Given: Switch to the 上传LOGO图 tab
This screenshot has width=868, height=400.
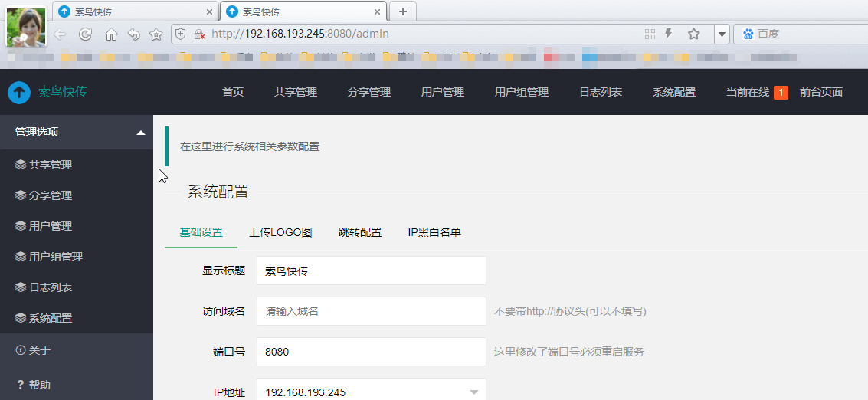Looking at the screenshot, I should (280, 232).
